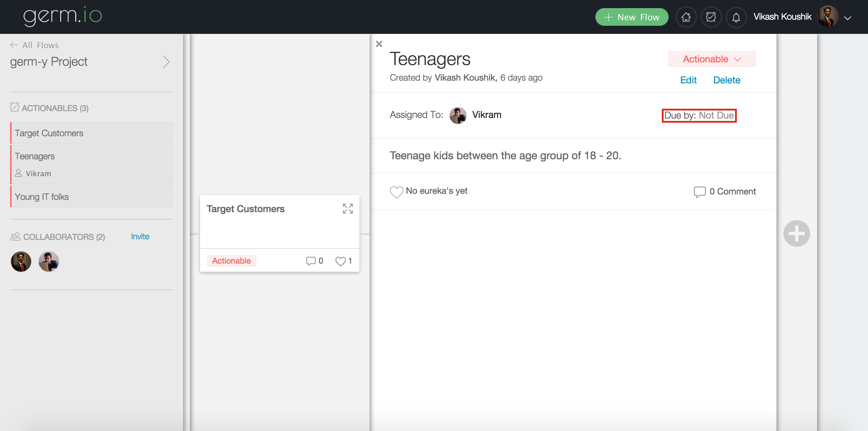Open the Actionable status dropdown
This screenshot has height=431, width=868.
coord(712,59)
